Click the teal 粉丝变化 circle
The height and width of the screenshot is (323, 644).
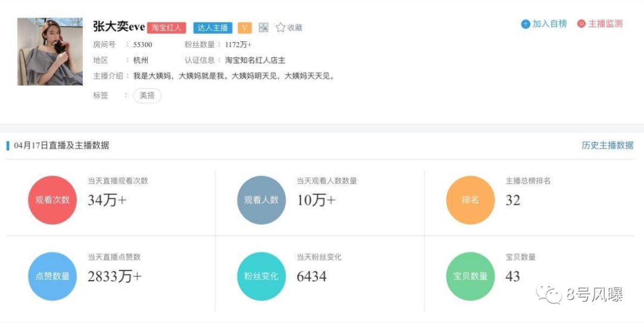261,276
